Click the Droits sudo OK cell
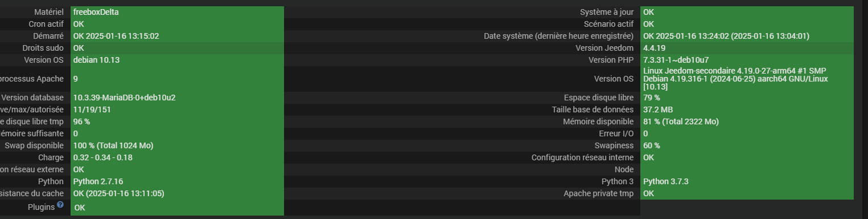This screenshot has height=219, width=868. 177,48
